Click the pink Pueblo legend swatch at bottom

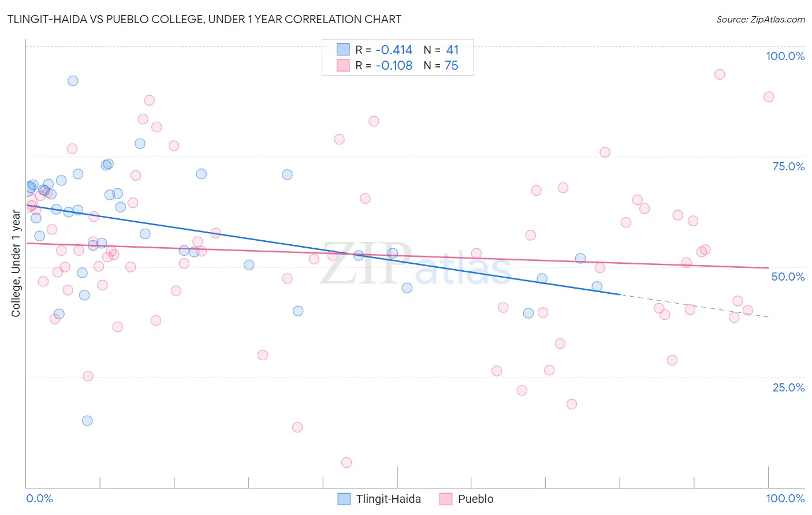click(445, 499)
